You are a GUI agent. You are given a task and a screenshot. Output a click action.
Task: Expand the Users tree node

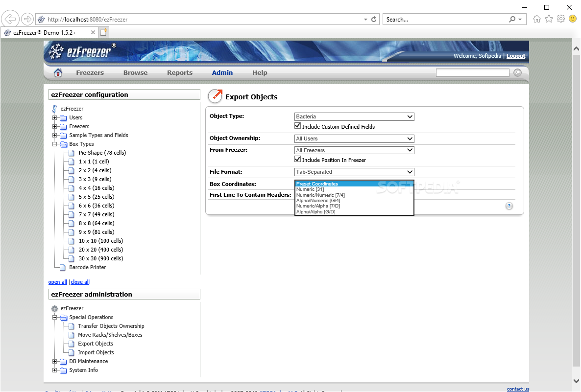pos(54,118)
